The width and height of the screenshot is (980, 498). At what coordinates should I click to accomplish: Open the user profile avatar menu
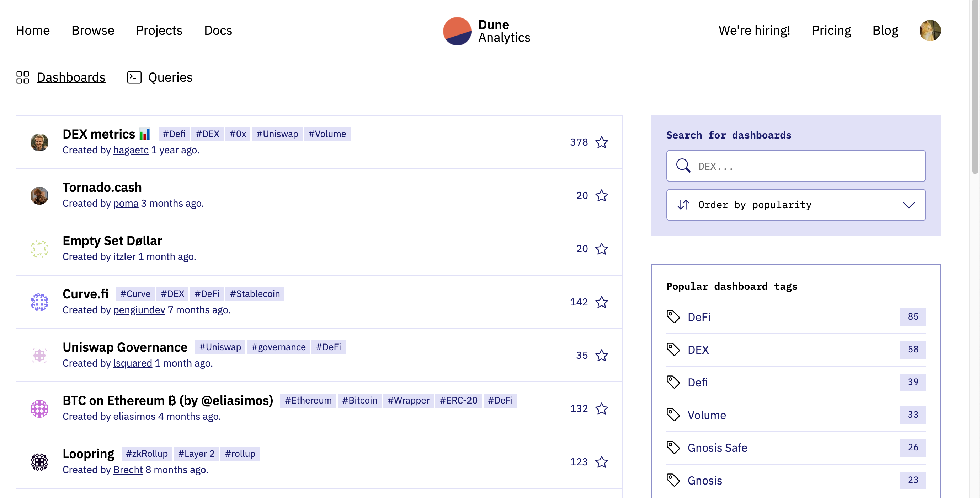tap(930, 31)
